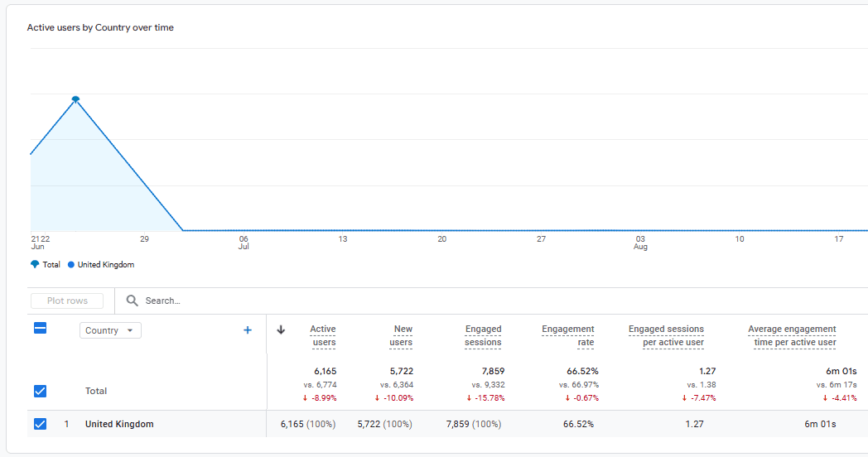Uncheck the United Kingdom row checkbox

point(40,424)
